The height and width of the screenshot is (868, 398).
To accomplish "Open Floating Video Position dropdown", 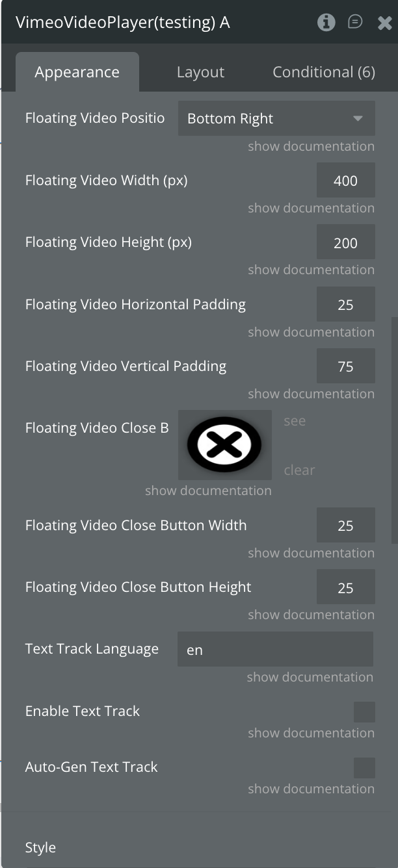I will pyautogui.click(x=276, y=119).
